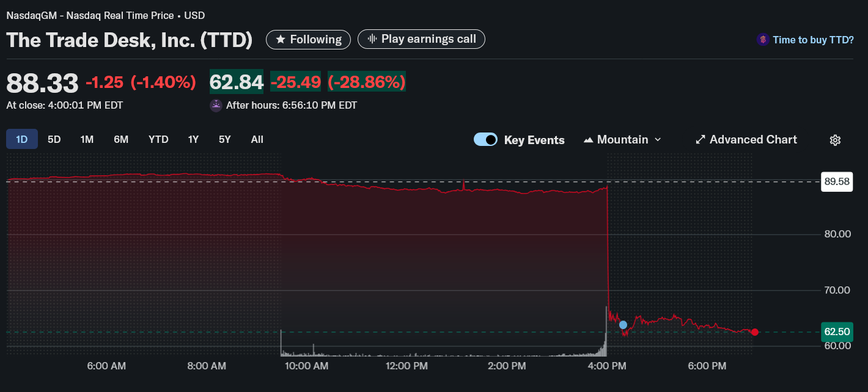
Task: Click the red current price dot on chart
Action: [755, 332]
